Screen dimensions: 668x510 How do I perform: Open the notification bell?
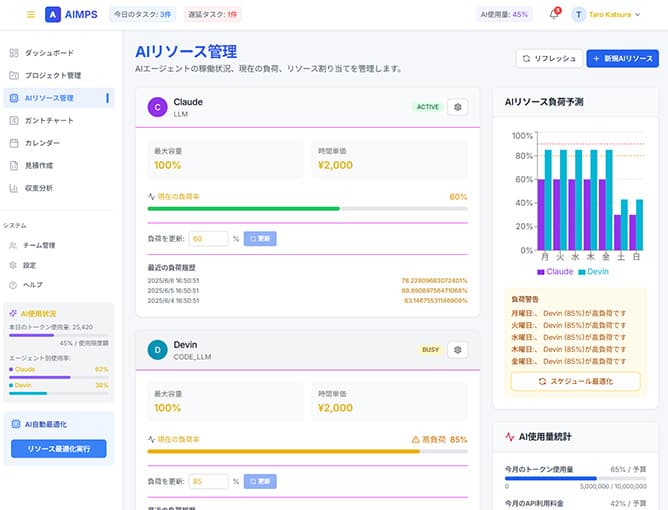tap(553, 14)
